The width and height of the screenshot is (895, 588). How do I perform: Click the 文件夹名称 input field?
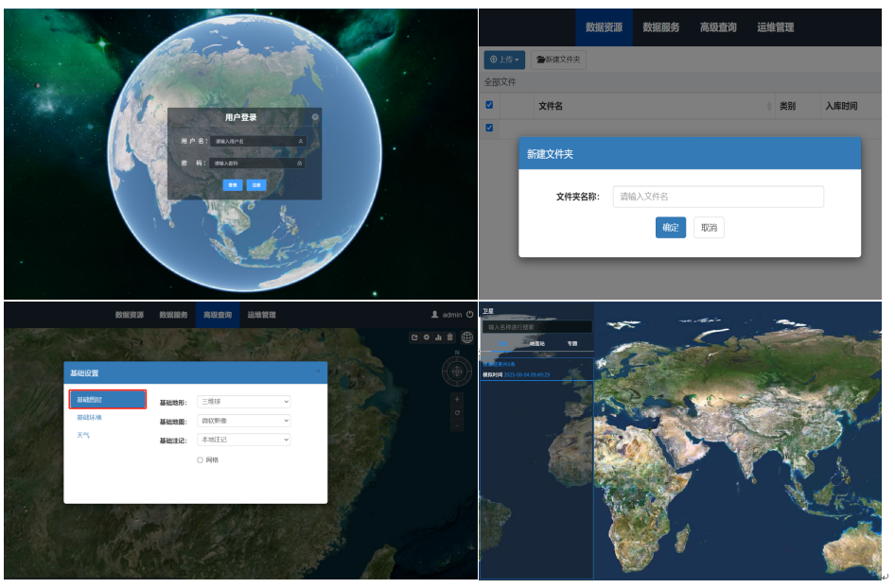[x=717, y=197]
